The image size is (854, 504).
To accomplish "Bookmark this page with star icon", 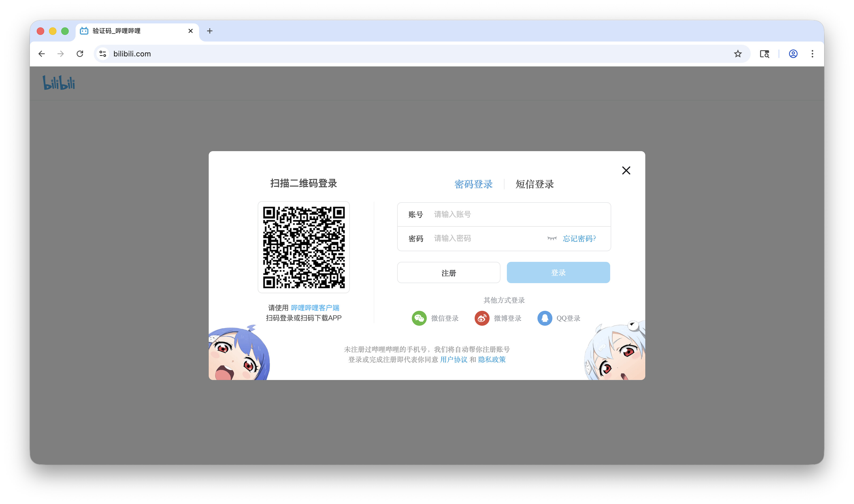I will click(737, 54).
